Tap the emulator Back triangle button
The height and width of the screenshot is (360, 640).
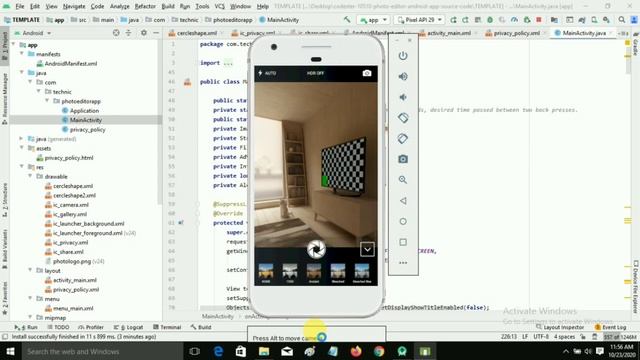point(403,200)
